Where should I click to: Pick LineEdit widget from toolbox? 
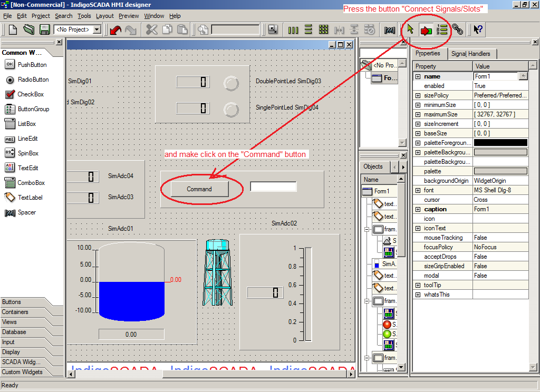coord(21,139)
